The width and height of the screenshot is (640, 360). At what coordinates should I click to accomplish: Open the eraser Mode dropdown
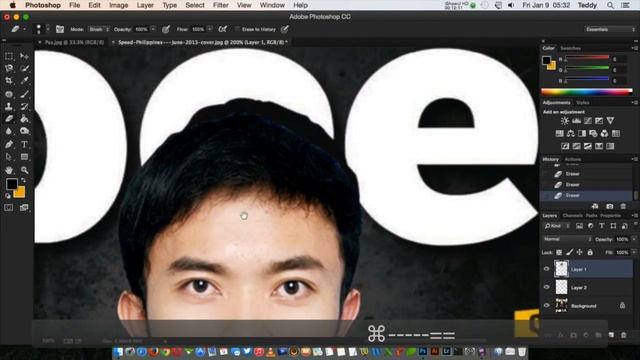coord(98,29)
